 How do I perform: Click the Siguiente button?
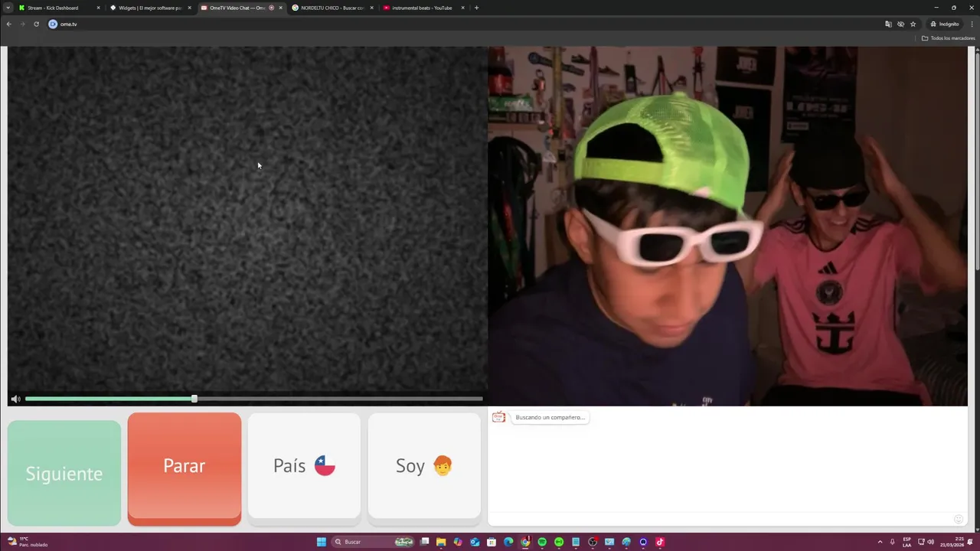64,473
